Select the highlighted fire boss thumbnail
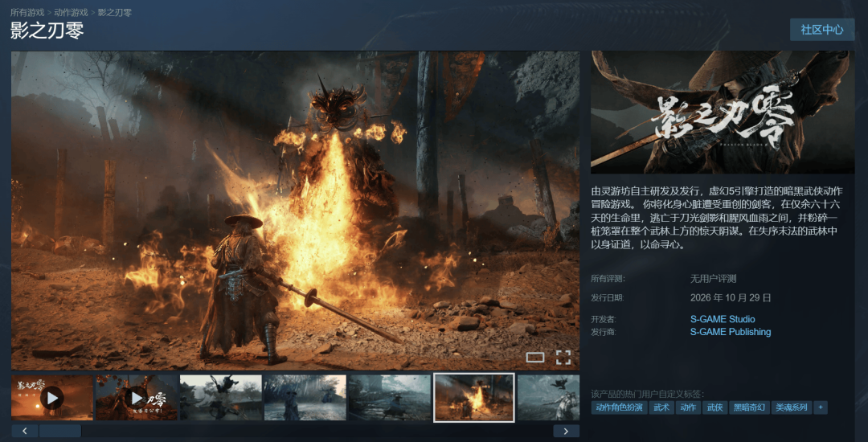 point(474,398)
